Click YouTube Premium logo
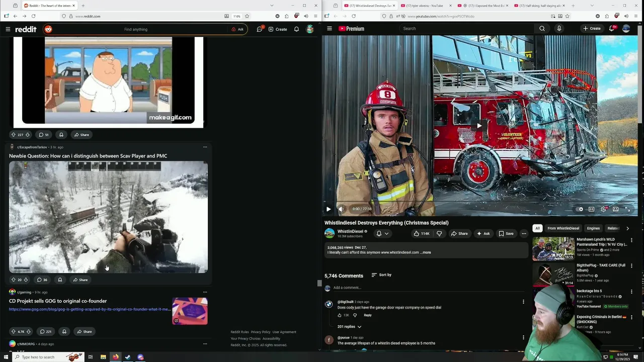644x362 pixels. coord(351,29)
